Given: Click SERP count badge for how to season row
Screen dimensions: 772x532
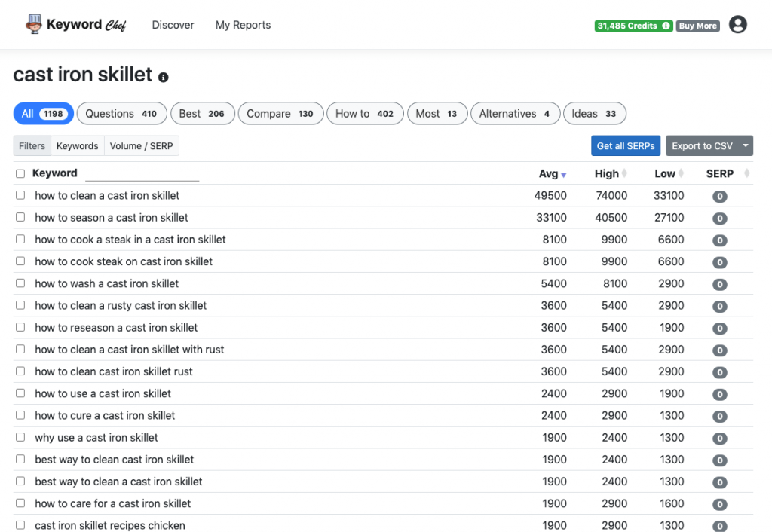Looking at the screenshot, I should point(719,219).
